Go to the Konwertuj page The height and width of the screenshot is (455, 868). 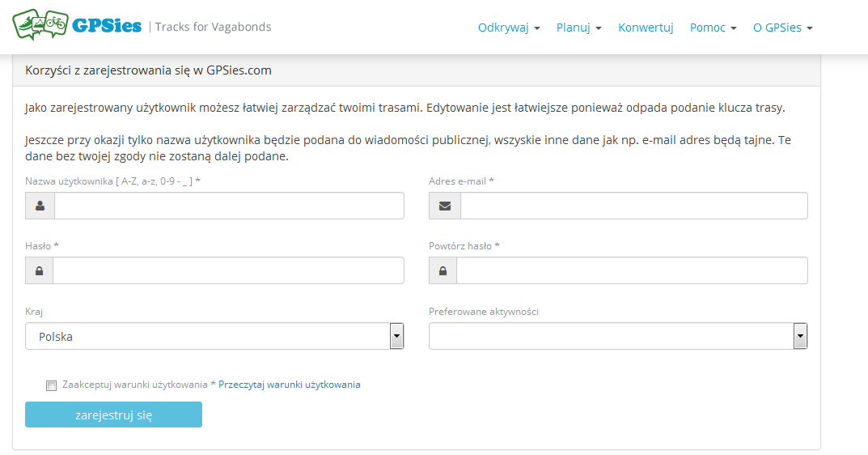pyautogui.click(x=646, y=28)
